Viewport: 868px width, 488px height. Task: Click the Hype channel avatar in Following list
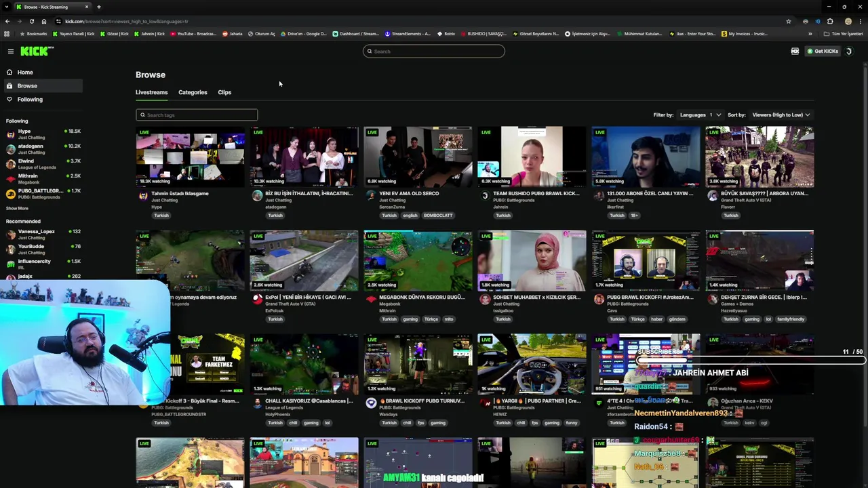tap(11, 134)
